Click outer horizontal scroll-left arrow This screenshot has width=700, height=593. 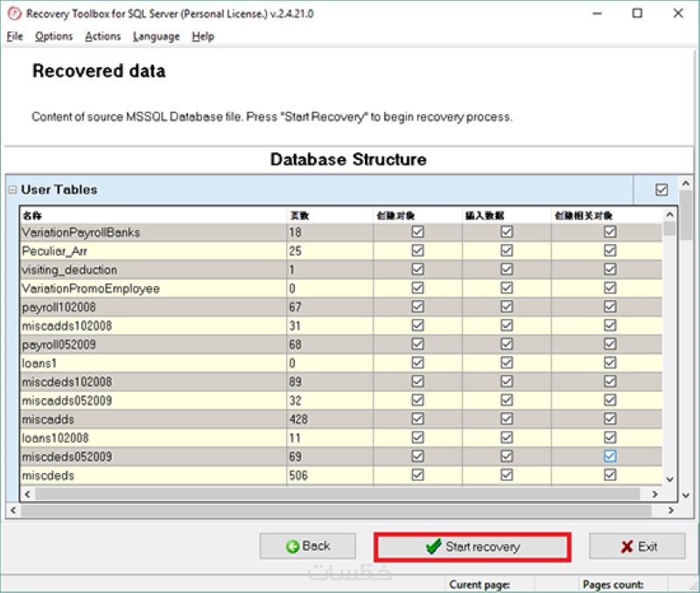pos(13,510)
